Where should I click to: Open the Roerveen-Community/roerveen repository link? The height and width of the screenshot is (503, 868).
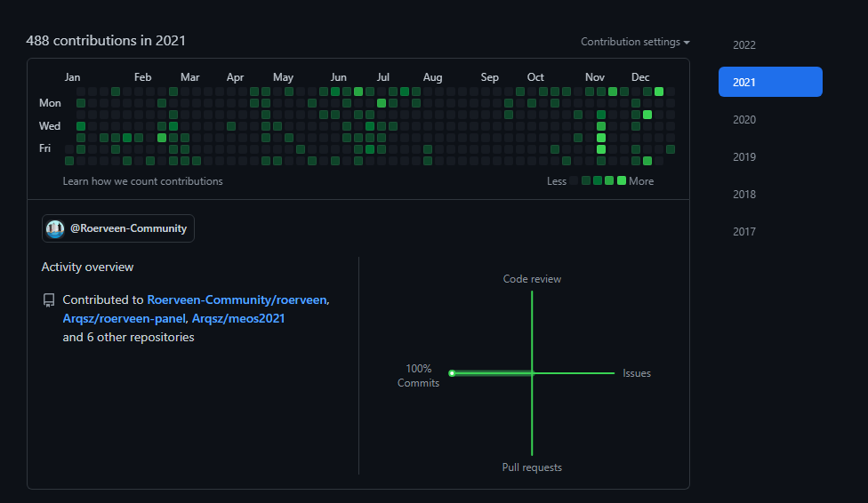tap(237, 300)
